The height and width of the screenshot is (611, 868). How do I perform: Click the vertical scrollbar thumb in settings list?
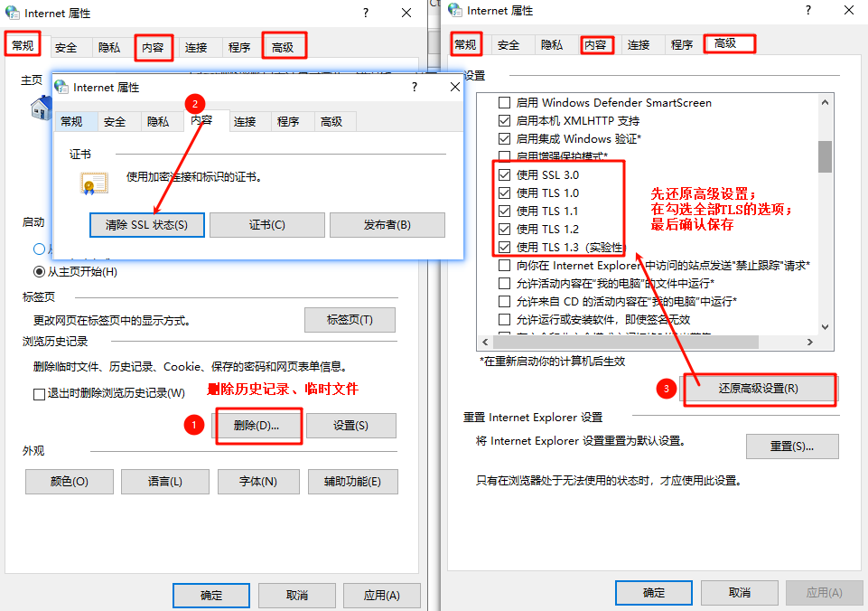825,156
